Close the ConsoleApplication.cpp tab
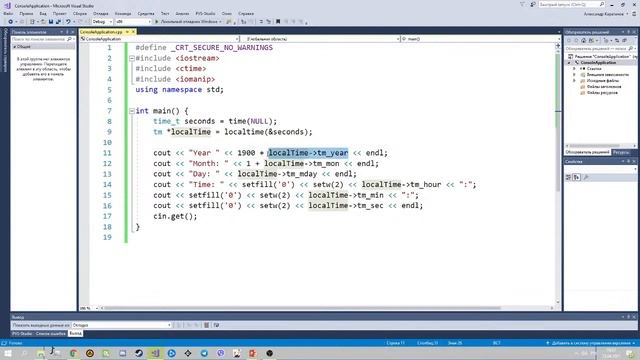 (x=133, y=31)
